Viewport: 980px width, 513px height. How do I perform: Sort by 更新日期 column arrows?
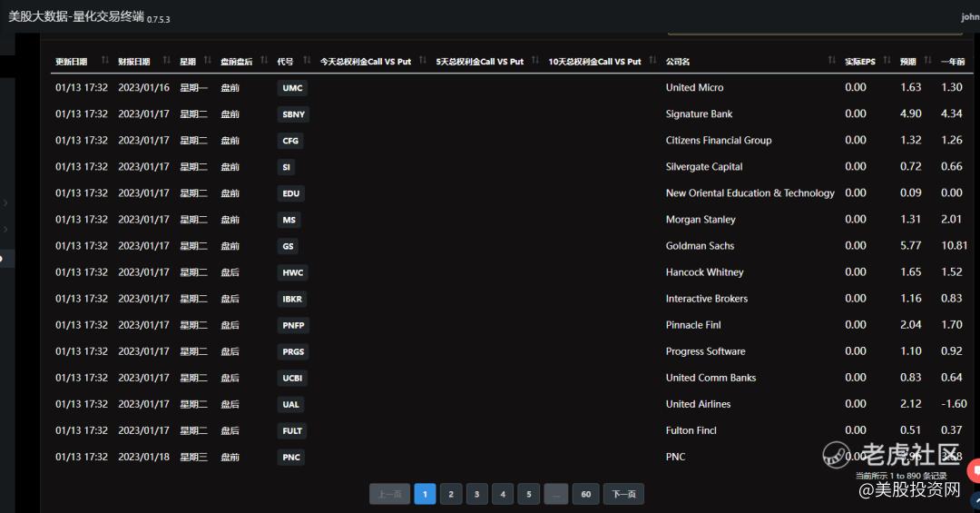(104, 60)
